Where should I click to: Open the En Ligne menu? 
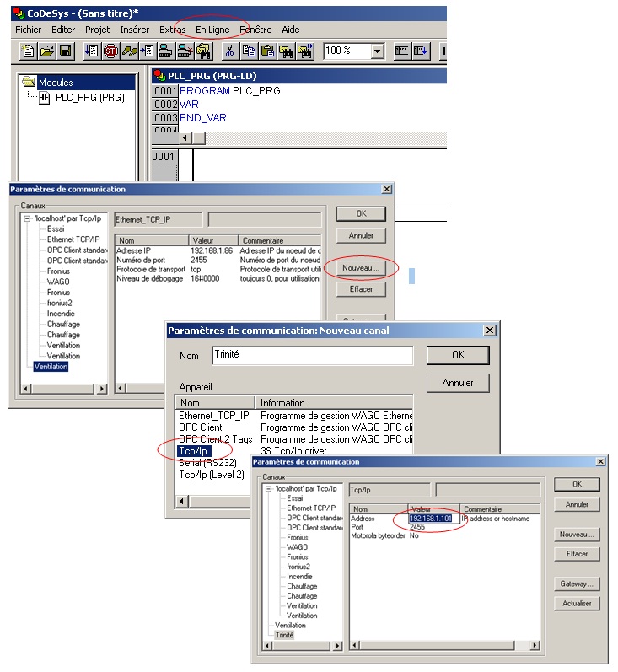click(212, 30)
